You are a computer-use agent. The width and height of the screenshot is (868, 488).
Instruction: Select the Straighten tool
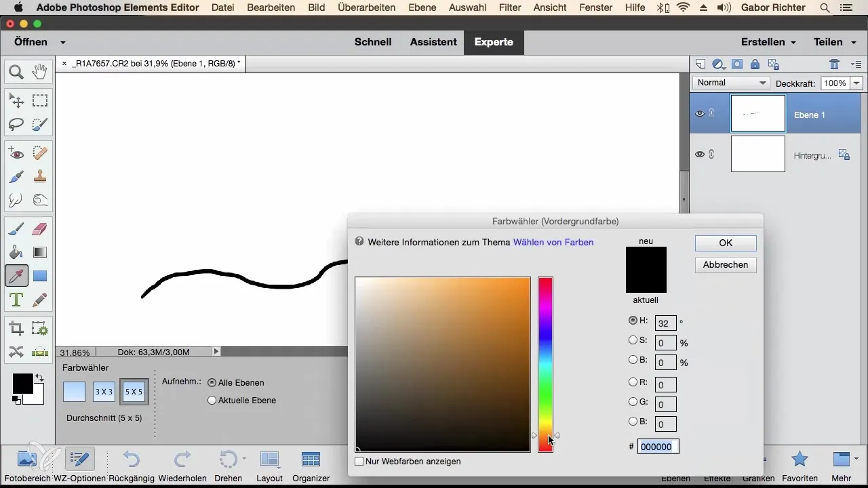(x=40, y=352)
